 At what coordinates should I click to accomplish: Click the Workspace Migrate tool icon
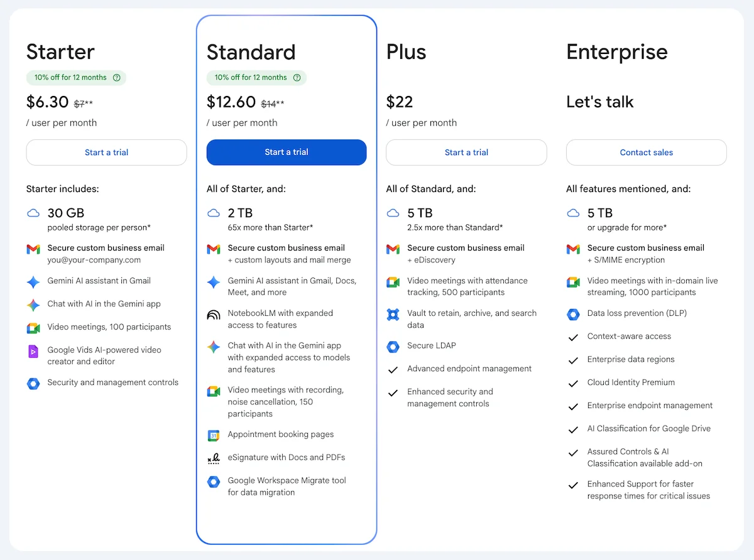click(214, 482)
